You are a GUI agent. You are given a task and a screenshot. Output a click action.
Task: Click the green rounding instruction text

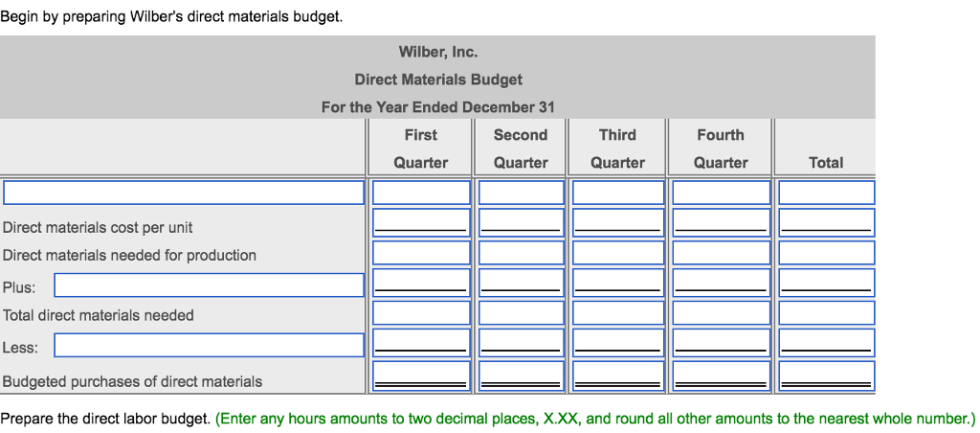point(595,418)
